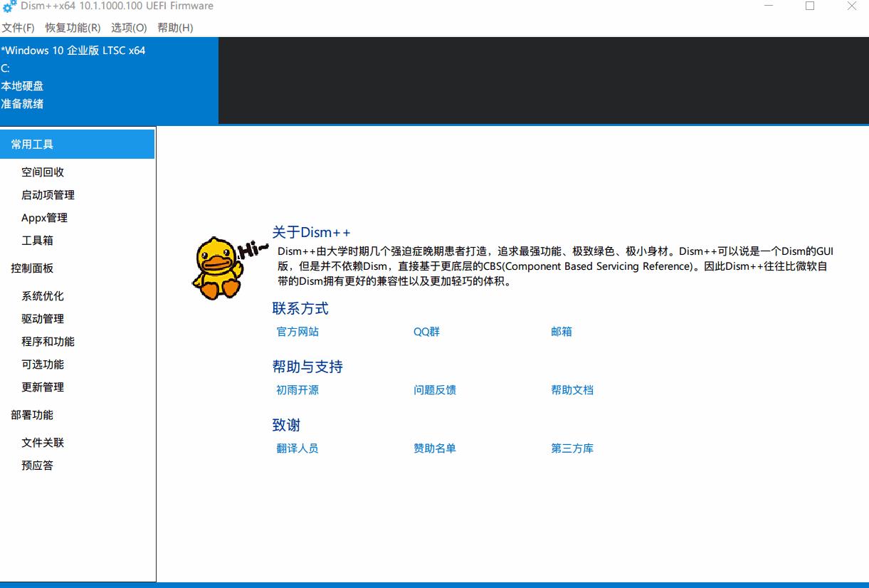Click the 官方网站 link
The image size is (869, 588).
coord(297,332)
